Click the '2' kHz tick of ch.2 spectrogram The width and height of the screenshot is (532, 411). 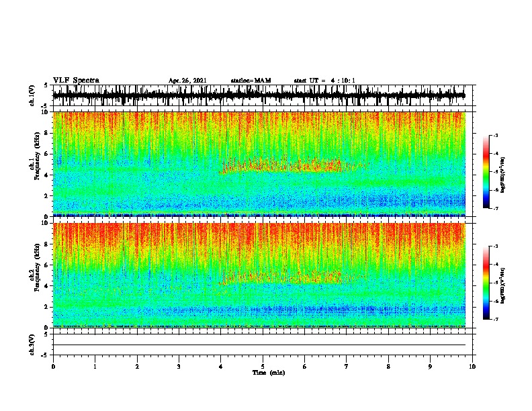point(47,307)
